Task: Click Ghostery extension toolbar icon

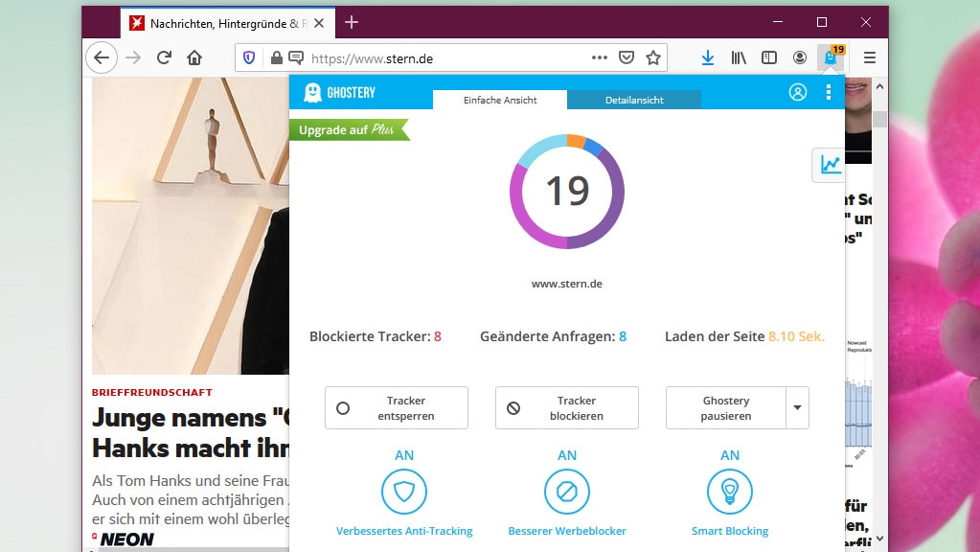Action: 831,58
